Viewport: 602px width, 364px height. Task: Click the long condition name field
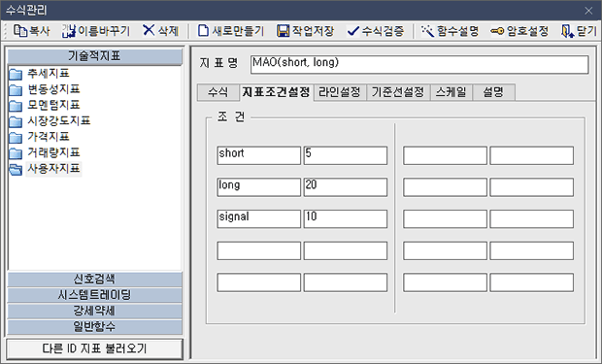[259, 187]
